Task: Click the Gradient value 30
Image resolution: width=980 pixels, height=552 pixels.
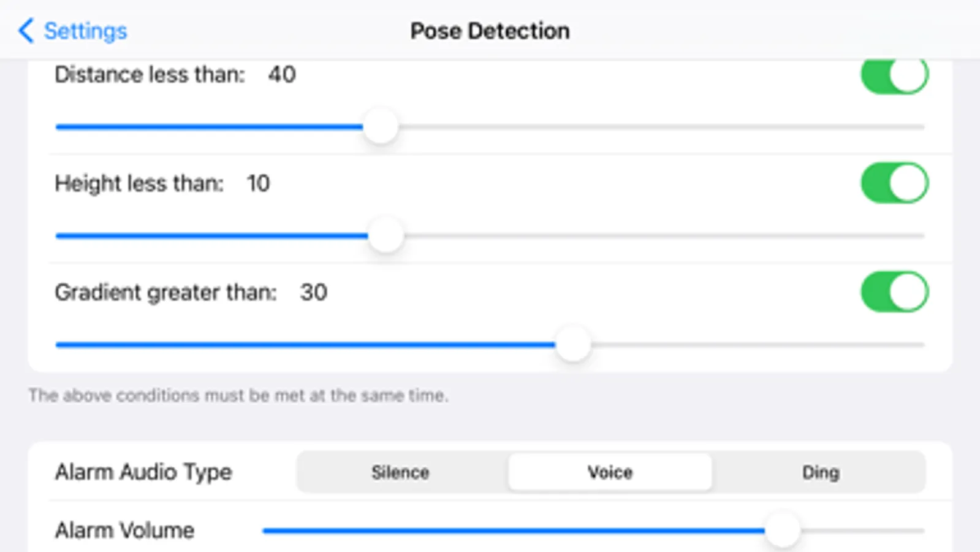Action: coord(313,293)
